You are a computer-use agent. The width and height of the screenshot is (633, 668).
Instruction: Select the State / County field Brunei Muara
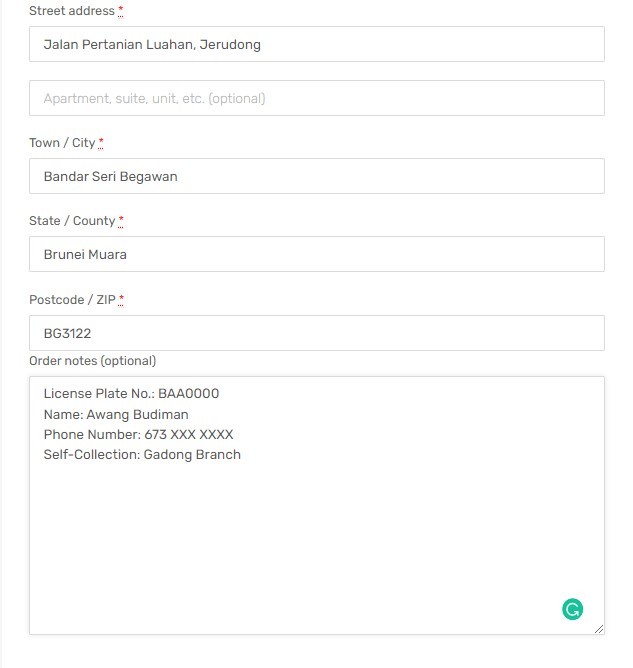(x=316, y=254)
